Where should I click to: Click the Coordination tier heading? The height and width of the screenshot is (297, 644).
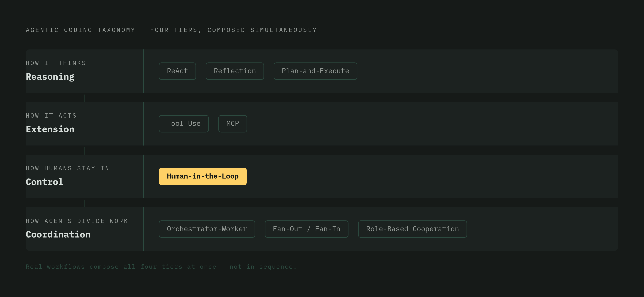point(58,235)
